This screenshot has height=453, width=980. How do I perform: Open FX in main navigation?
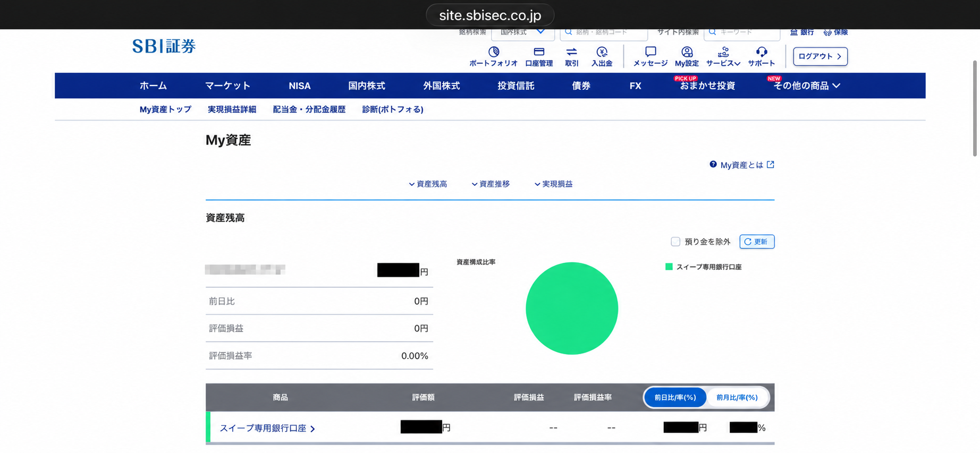point(635,86)
